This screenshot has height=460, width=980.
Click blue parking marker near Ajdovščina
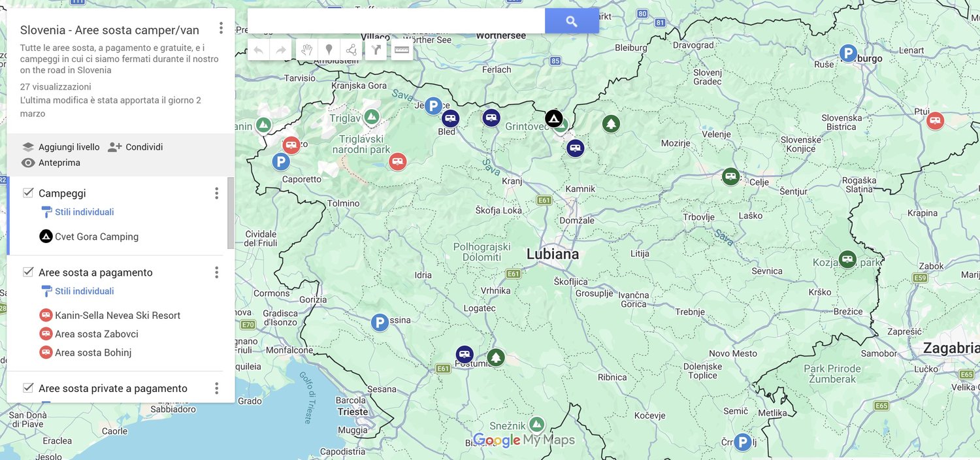[380, 322]
